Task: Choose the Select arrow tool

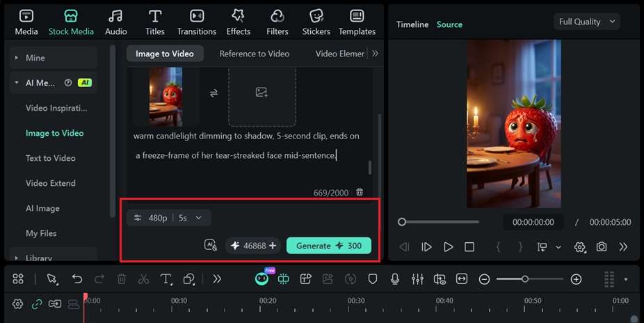Action: click(x=52, y=279)
